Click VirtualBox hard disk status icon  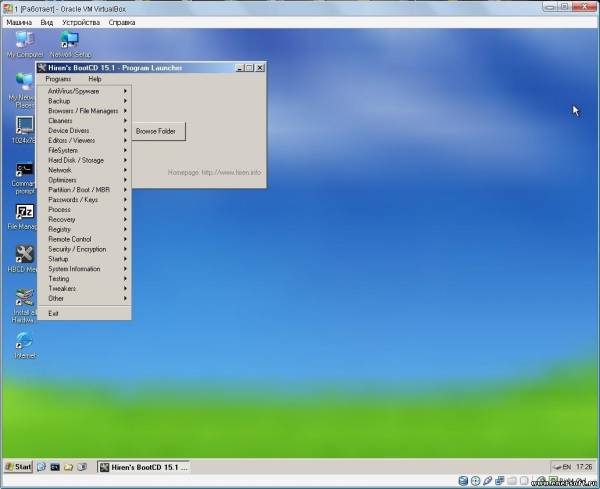point(463,481)
